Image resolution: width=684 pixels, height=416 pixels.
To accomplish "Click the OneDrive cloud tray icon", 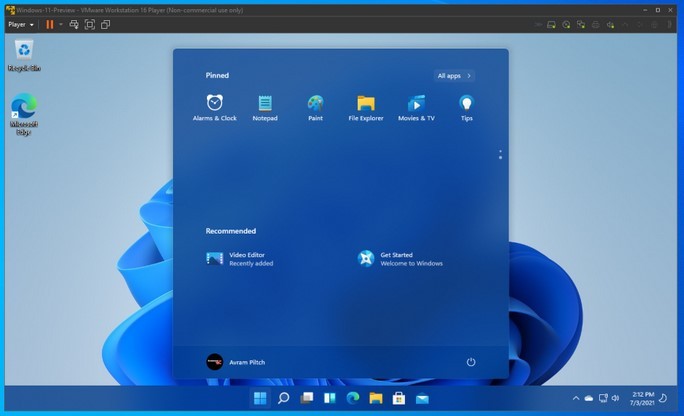I will coord(589,398).
